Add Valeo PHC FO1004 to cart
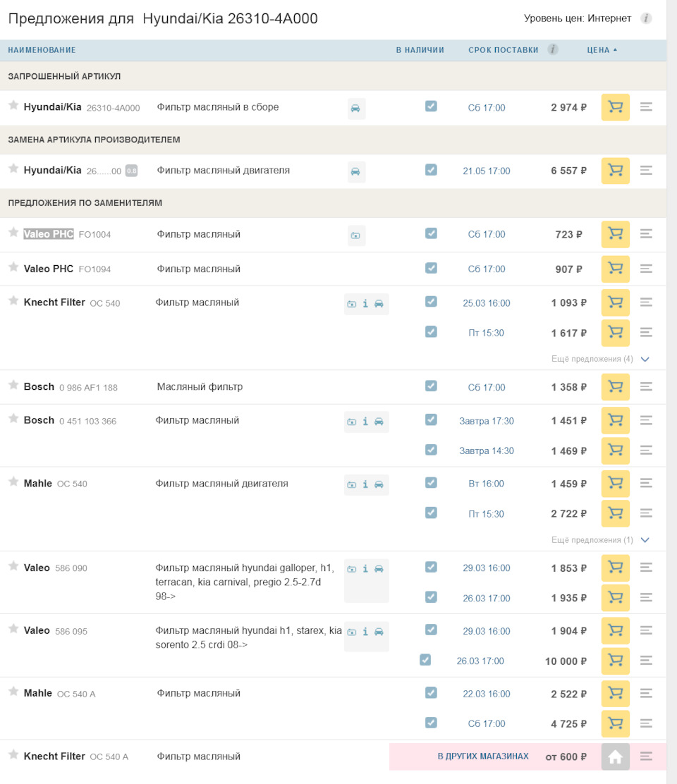Image resolution: width=677 pixels, height=784 pixels. click(x=615, y=234)
